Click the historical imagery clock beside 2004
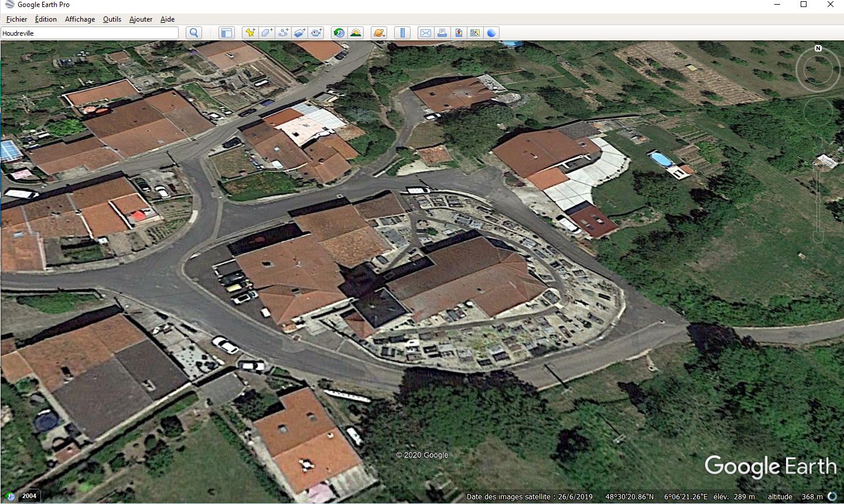The width and height of the screenshot is (844, 504). click(x=9, y=496)
